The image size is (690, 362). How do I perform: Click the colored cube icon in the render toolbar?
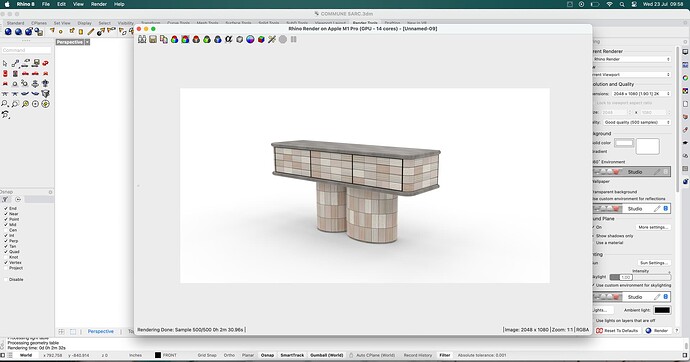coord(261,39)
